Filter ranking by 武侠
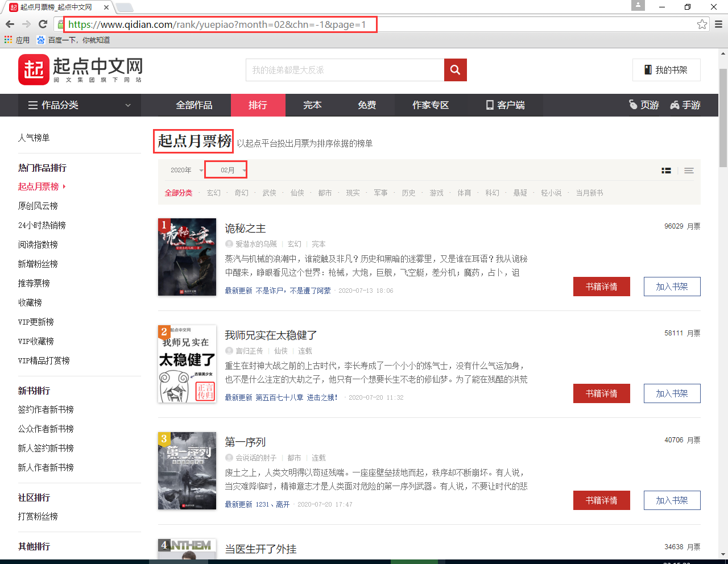Image resolution: width=728 pixels, height=564 pixels. [x=269, y=193]
